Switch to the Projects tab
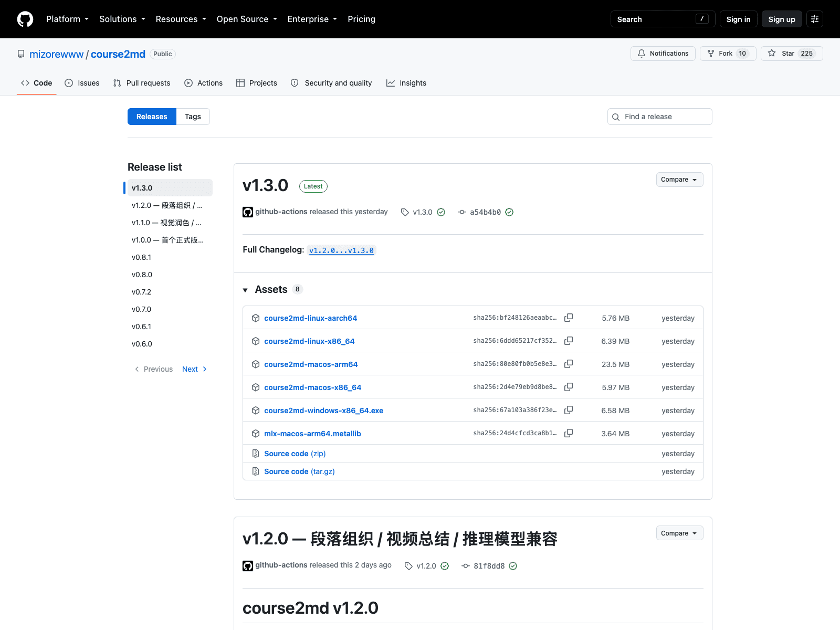The width and height of the screenshot is (840, 630). point(257,83)
